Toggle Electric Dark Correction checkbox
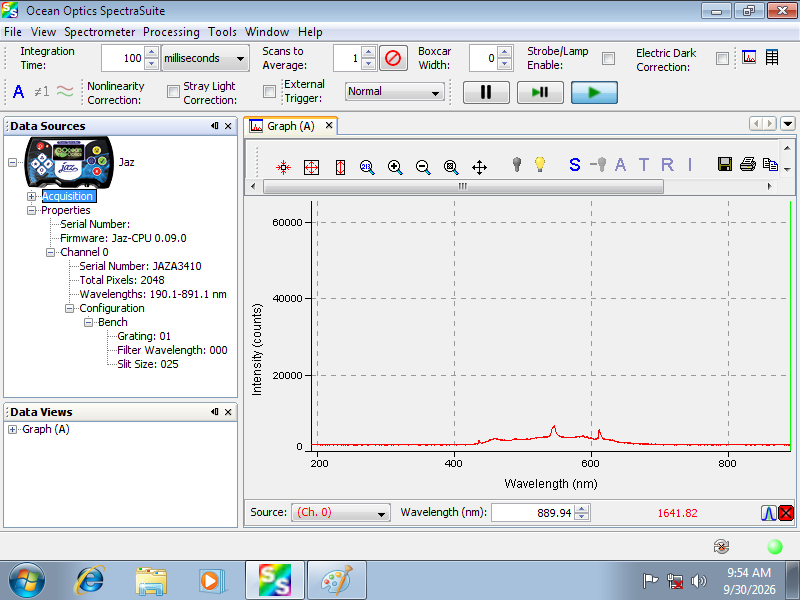This screenshot has height=600, width=800. click(722, 58)
